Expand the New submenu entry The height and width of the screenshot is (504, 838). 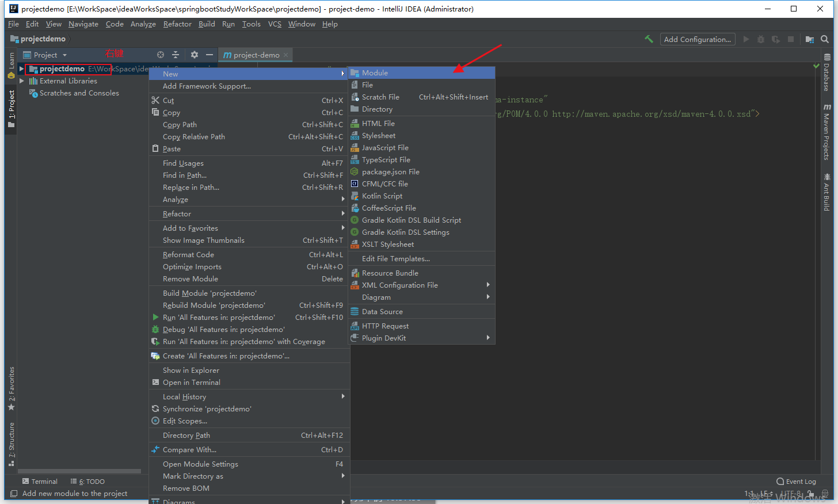[249, 74]
